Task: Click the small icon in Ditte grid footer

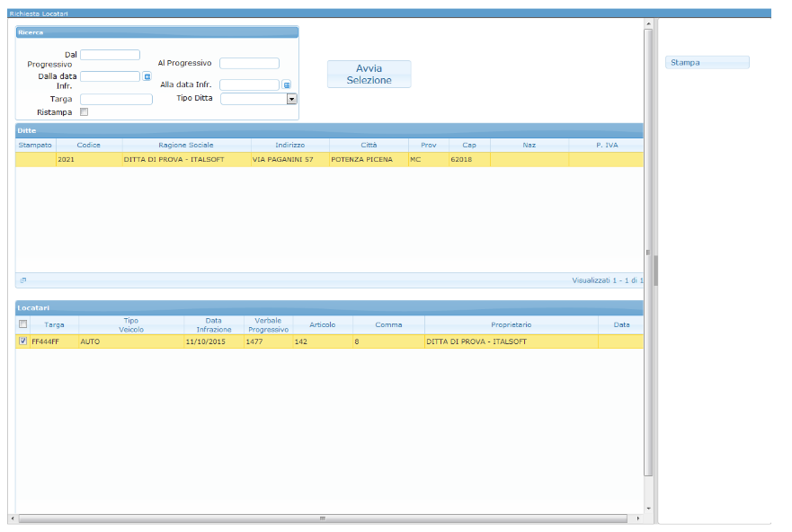Action: coord(23,280)
